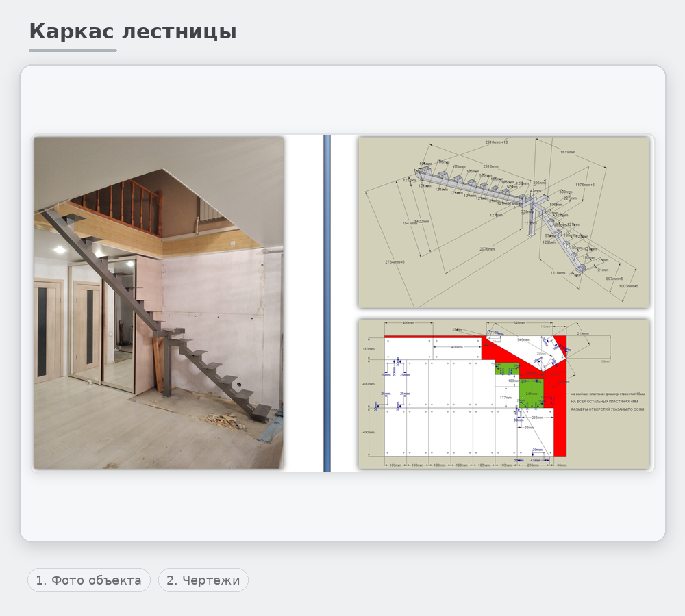Screen dimensions: 685x616
Task: Click the '1. Фото объекта' tag button
Action: [x=88, y=580]
